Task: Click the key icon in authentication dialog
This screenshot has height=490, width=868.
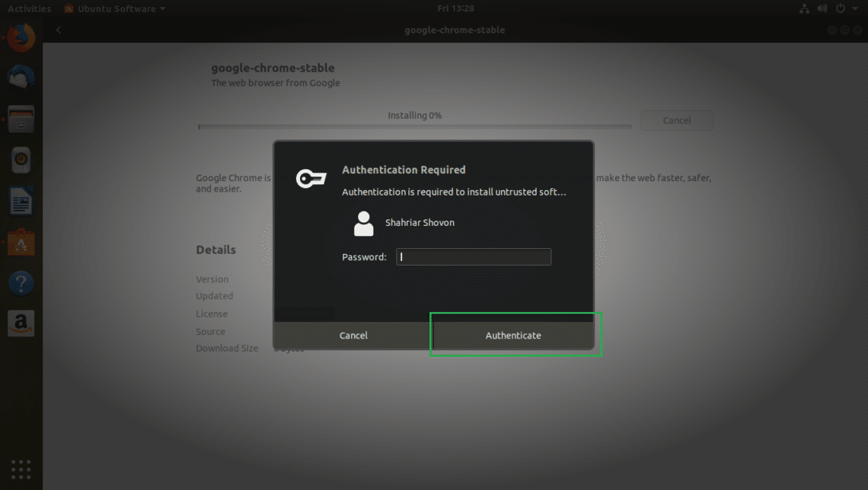Action: click(311, 178)
